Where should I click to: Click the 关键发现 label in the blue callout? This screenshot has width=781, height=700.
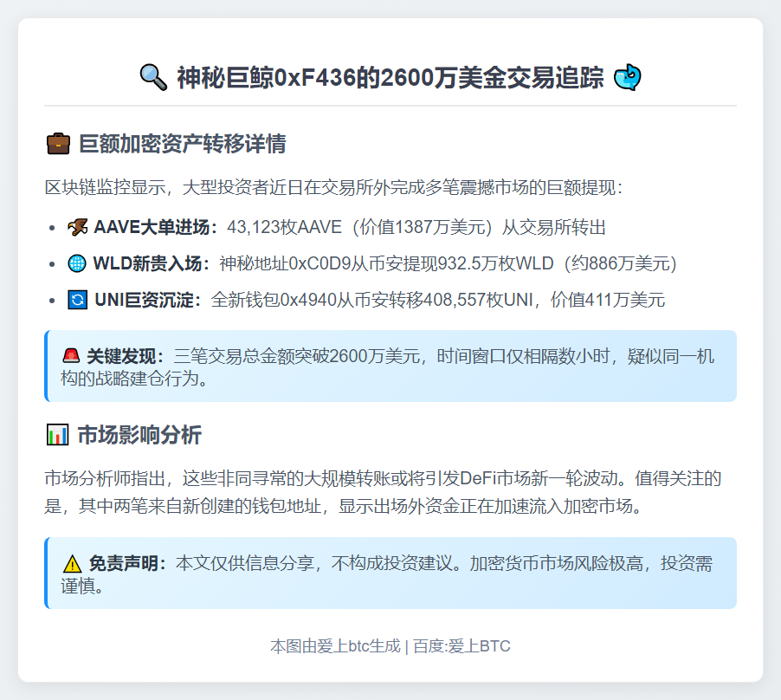(125, 356)
